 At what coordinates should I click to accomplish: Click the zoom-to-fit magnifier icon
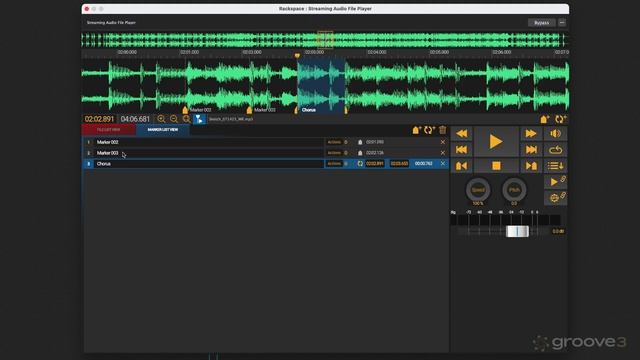tap(187, 119)
